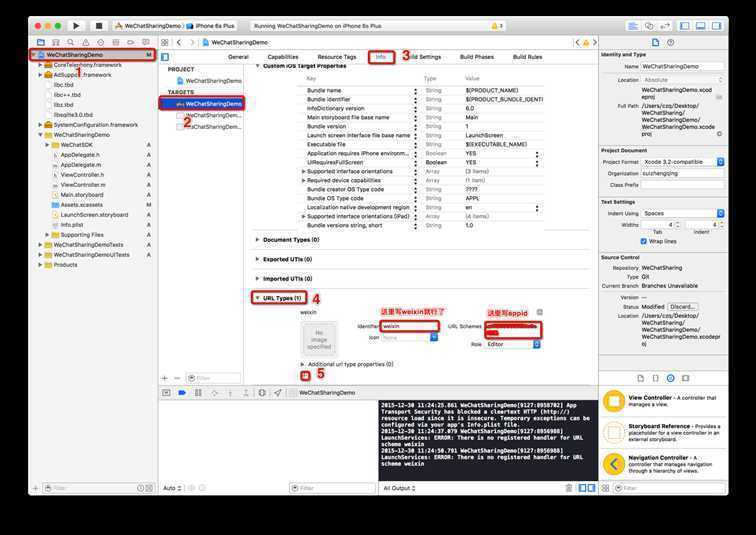Show the assistant editor
This screenshot has height=535, width=756.
[649, 26]
